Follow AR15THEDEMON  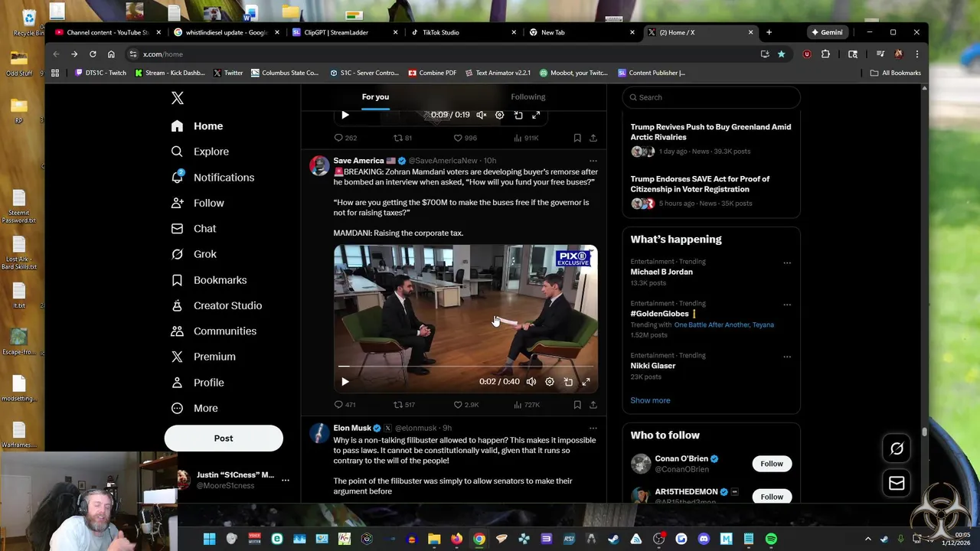(772, 497)
